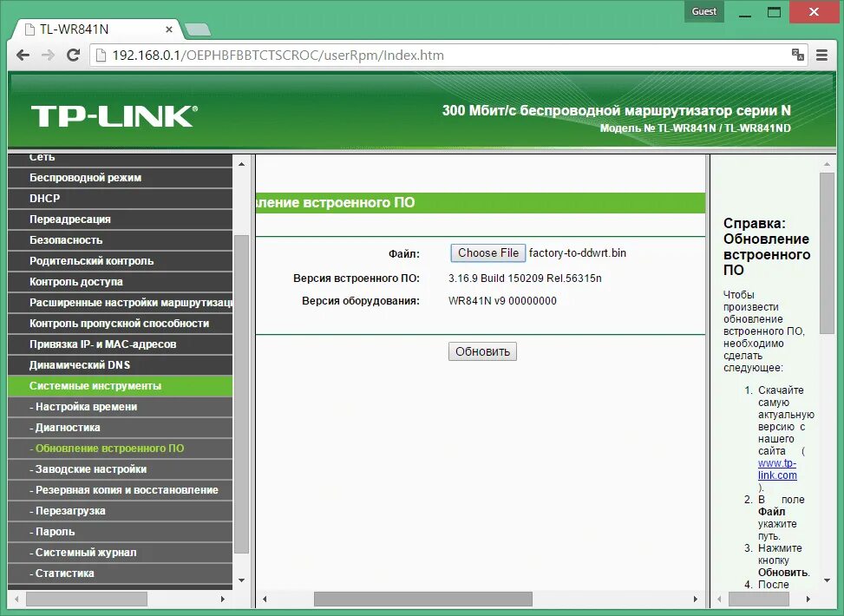The height and width of the screenshot is (616, 844).
Task: Open the Chrome hamburger menu
Action: click(821, 55)
